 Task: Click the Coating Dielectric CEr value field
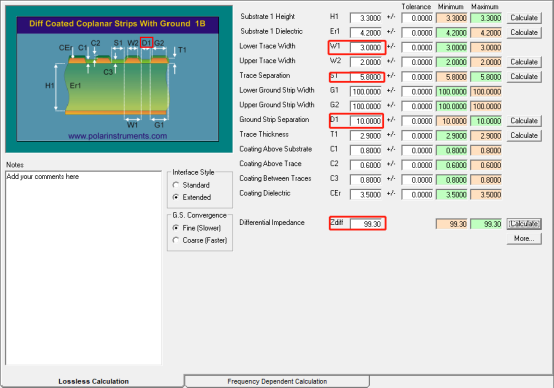point(366,194)
